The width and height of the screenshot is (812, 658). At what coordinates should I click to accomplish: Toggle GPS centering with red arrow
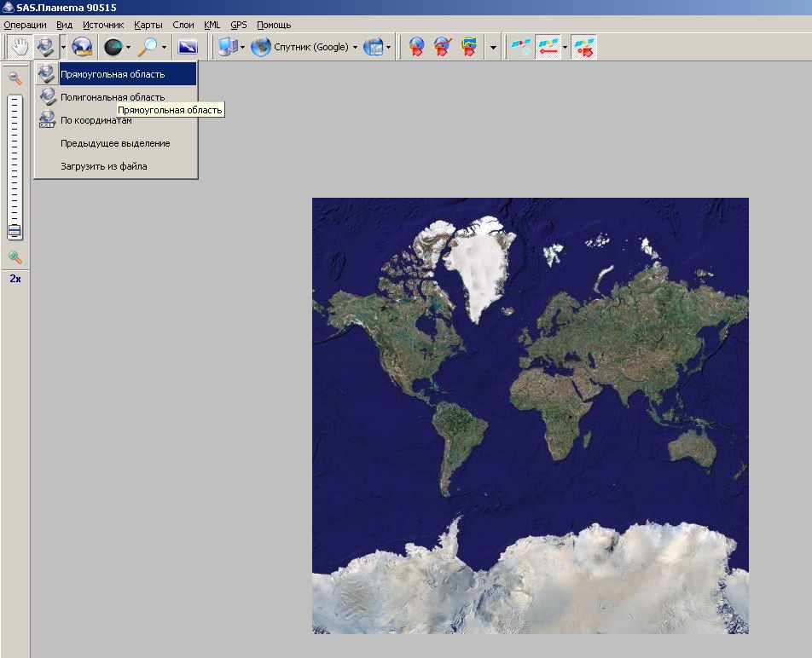click(584, 47)
